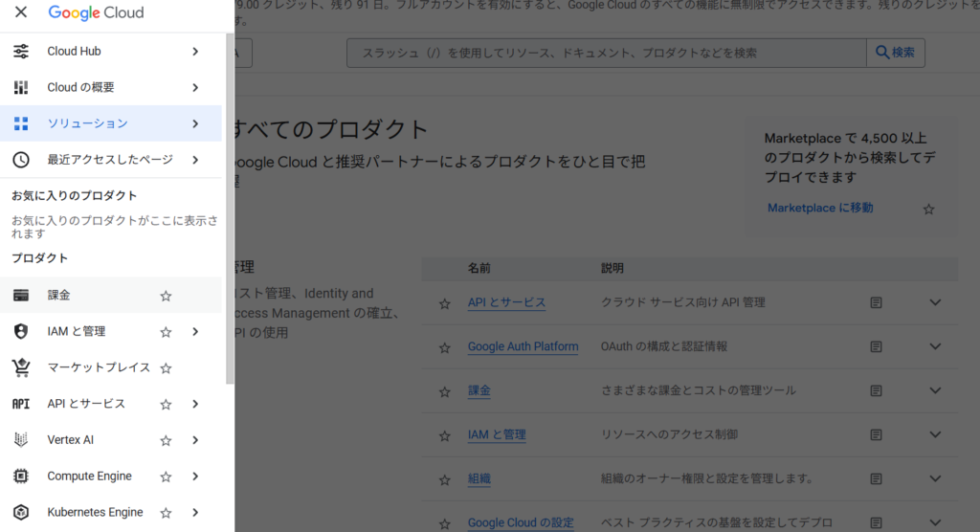Open documentation icon for API とサービス row
This screenshot has width=980, height=532.
click(876, 302)
